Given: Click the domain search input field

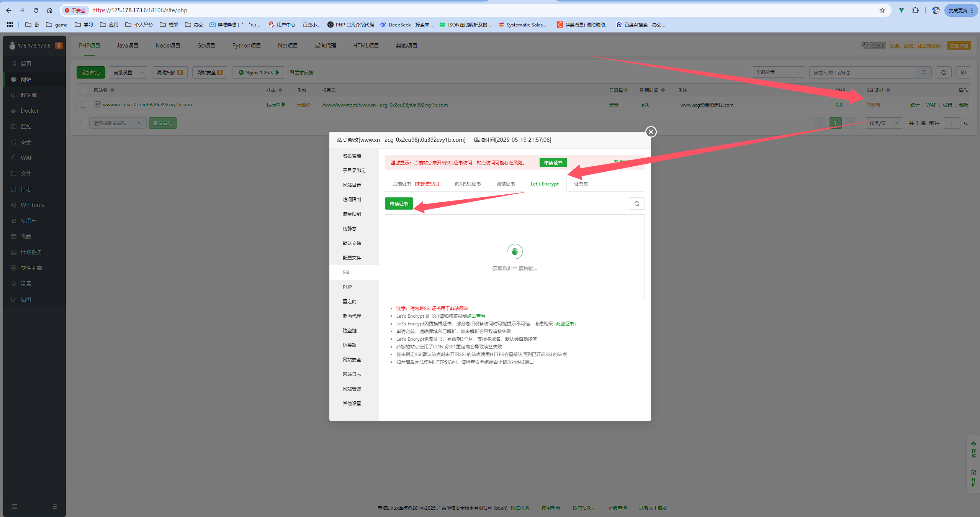Looking at the screenshot, I should click(x=862, y=72).
